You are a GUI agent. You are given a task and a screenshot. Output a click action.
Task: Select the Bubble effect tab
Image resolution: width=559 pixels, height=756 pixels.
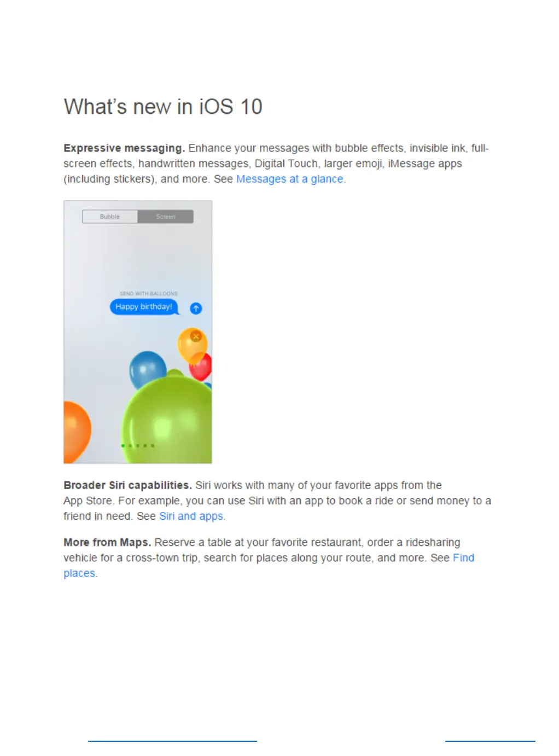(110, 217)
